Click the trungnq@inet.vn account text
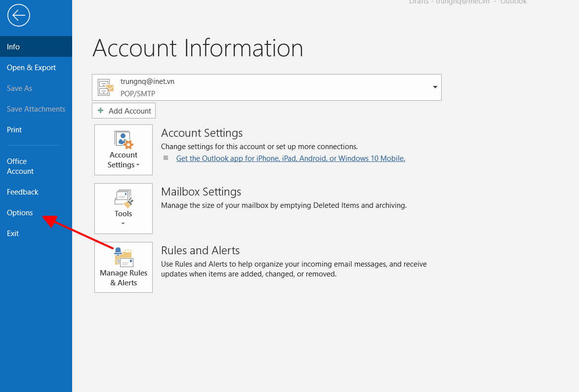Image resolution: width=579 pixels, height=392 pixels. (x=147, y=81)
